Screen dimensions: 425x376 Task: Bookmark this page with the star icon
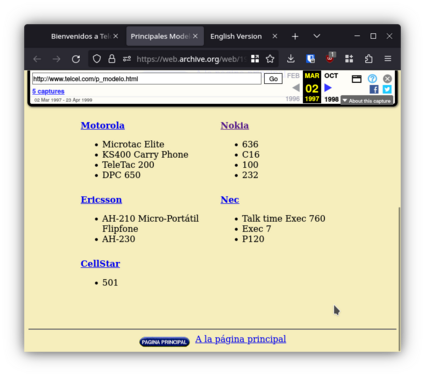tap(270, 59)
